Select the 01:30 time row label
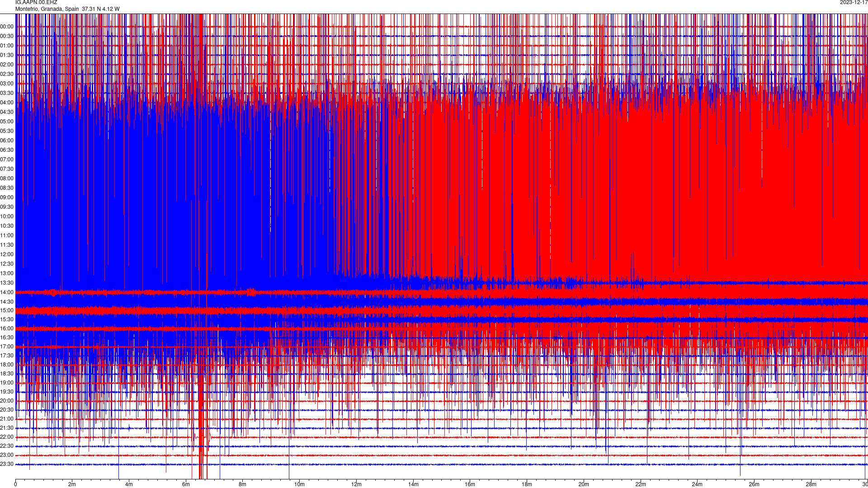This screenshot has width=868, height=488. click(7, 55)
